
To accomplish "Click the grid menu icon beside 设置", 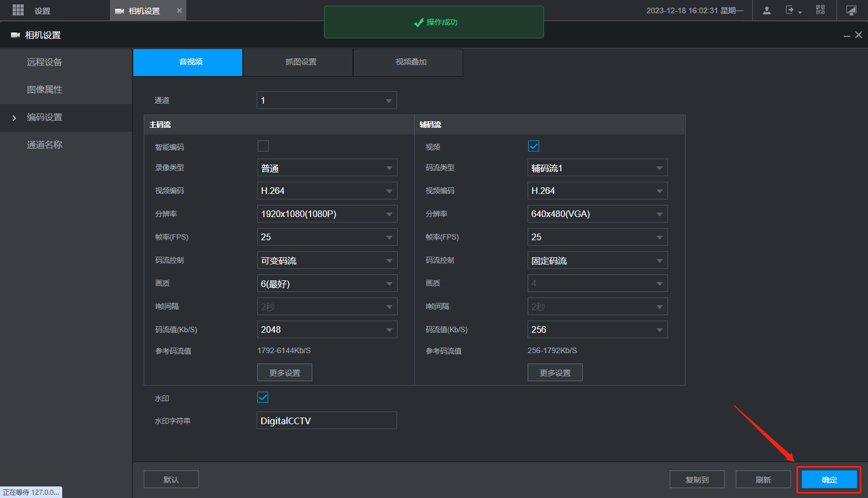I will [18, 10].
